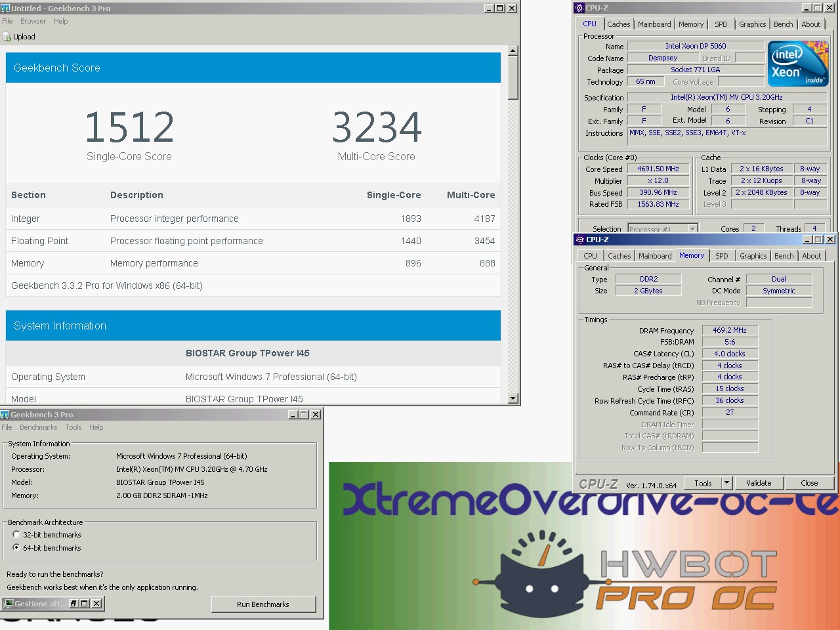Open the Processor #1 selection dropdown

click(x=692, y=229)
